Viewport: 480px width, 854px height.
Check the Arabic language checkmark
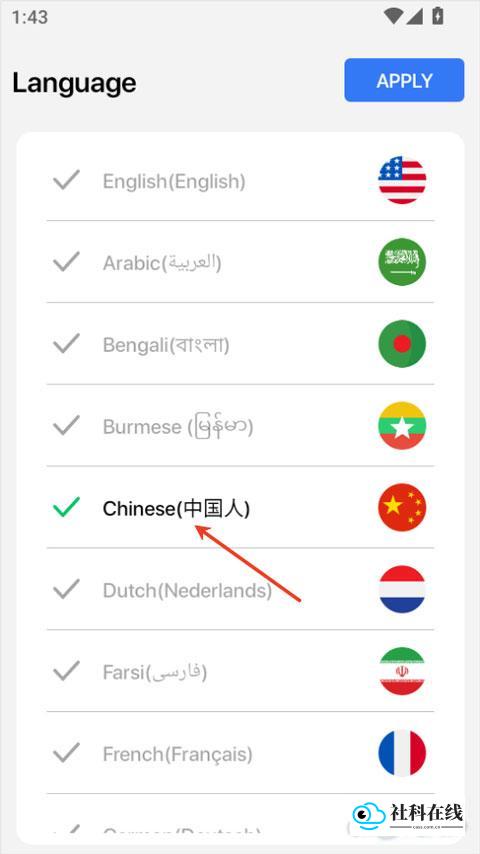[x=66, y=261]
